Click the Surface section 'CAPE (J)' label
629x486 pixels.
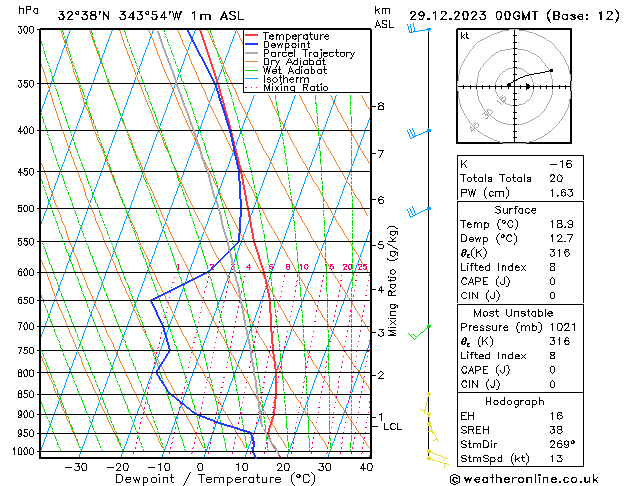pyautogui.click(x=485, y=282)
